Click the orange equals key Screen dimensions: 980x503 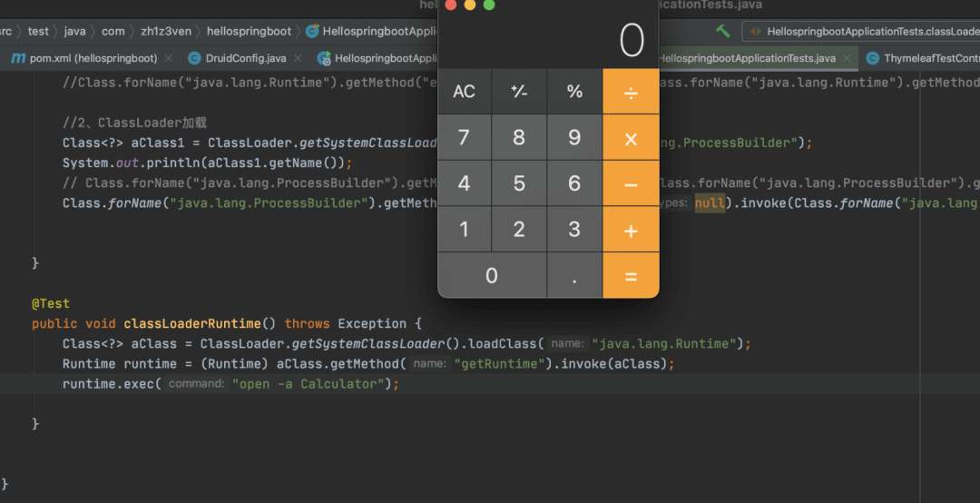(631, 275)
